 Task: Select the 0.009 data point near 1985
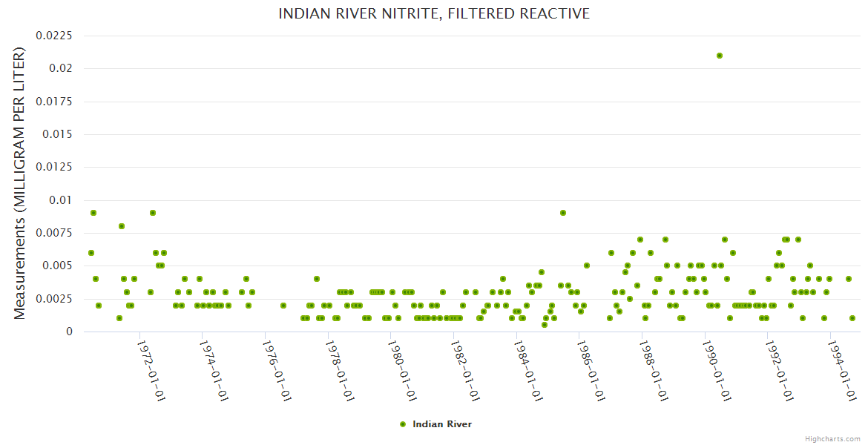pyautogui.click(x=563, y=213)
